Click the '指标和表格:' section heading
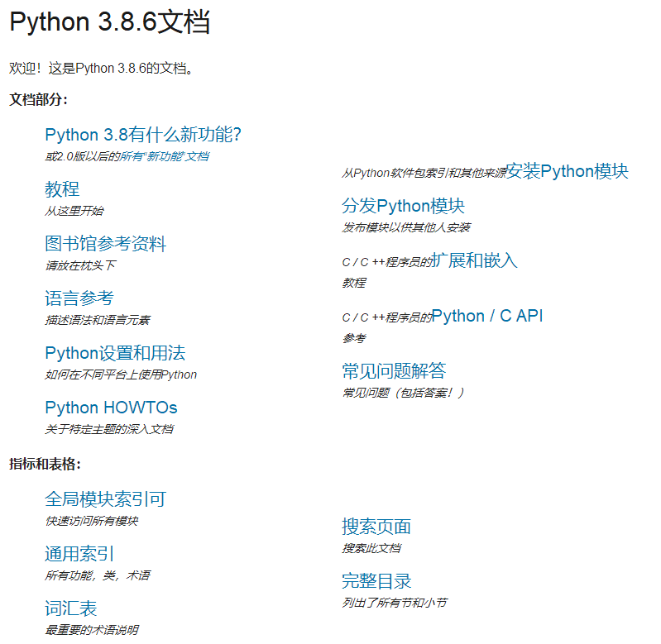This screenshot has height=644, width=661. pos(46,464)
